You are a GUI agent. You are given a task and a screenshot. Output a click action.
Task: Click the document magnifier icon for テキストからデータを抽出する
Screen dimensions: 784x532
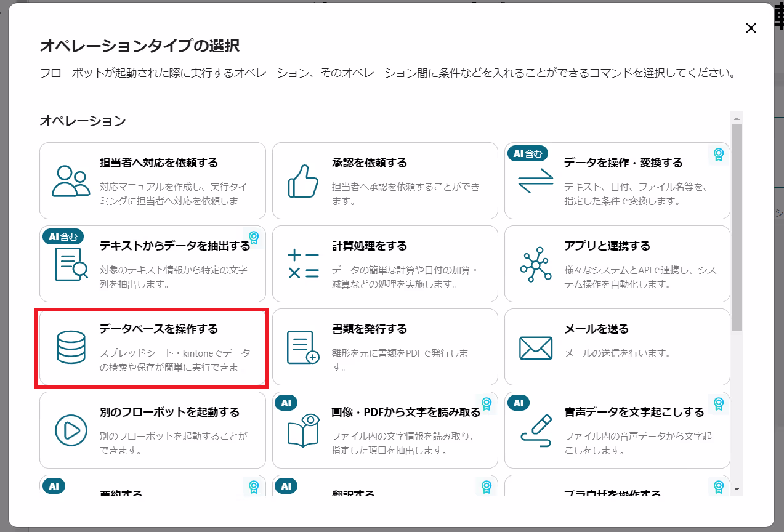(x=71, y=264)
